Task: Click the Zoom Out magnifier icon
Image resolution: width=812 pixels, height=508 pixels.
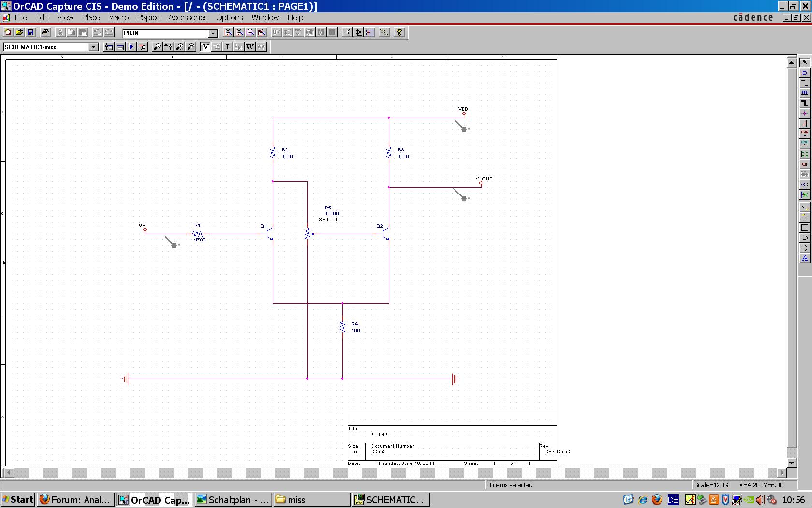Action: [239, 32]
